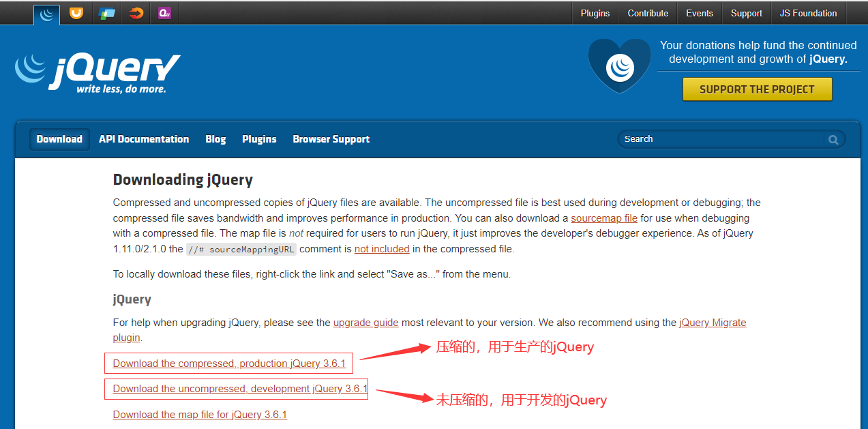Open the jQuery Mobile project icon
This screenshot has width=868, height=429.
[x=106, y=12]
